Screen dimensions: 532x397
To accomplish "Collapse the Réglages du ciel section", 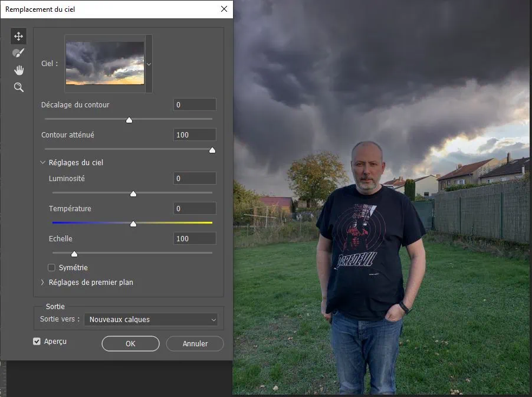I will pos(43,163).
